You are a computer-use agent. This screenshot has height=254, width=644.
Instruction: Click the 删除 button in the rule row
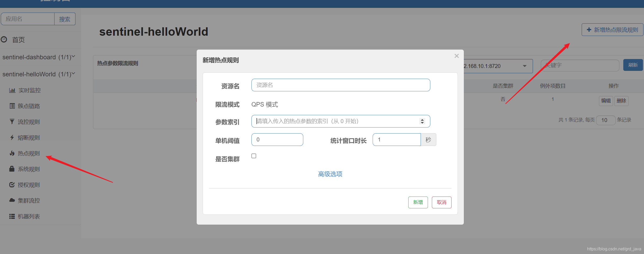tap(621, 100)
